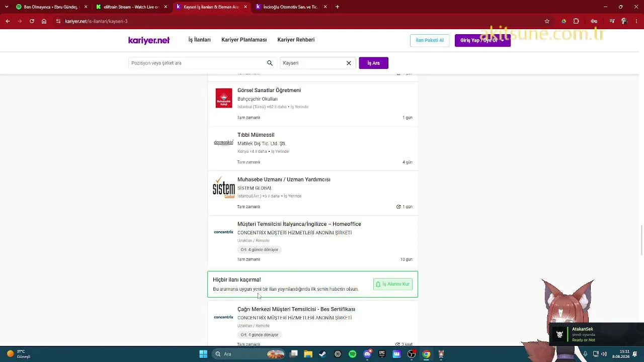
Task: Open the Tıbbi Mümessil job listing
Action: pos(256,135)
